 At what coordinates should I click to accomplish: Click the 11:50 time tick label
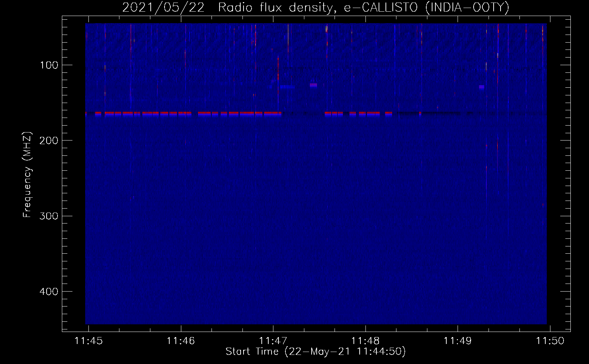pyautogui.click(x=550, y=341)
